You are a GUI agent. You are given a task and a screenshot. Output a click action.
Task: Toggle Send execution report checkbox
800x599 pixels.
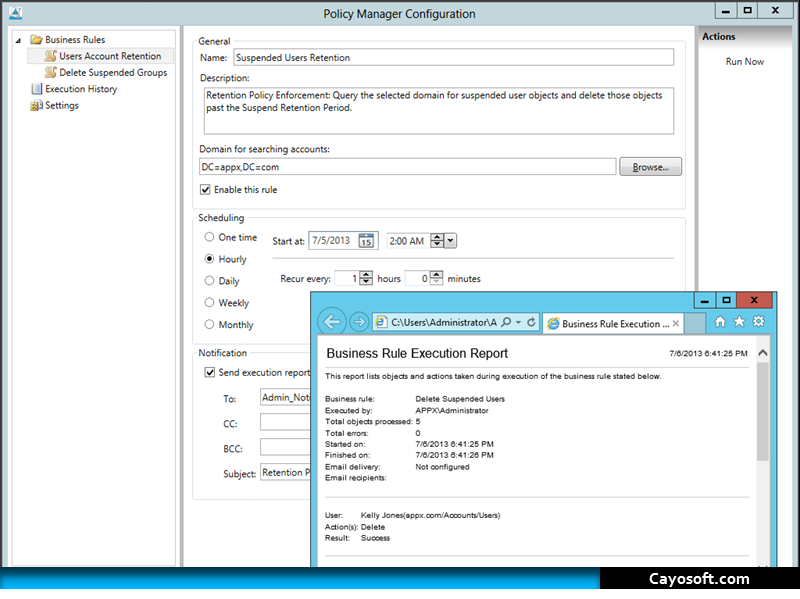pyautogui.click(x=210, y=372)
